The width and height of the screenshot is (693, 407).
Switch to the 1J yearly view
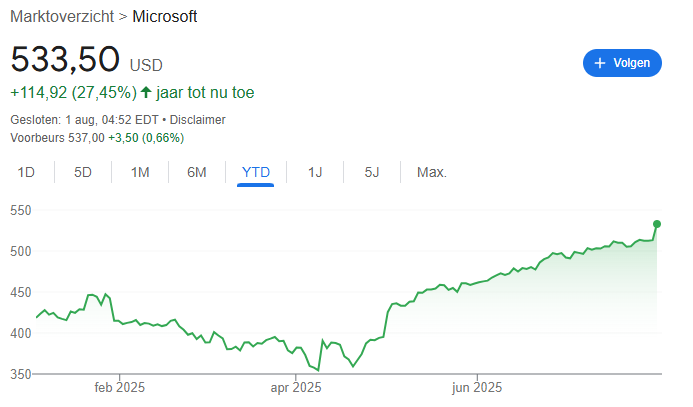click(315, 172)
